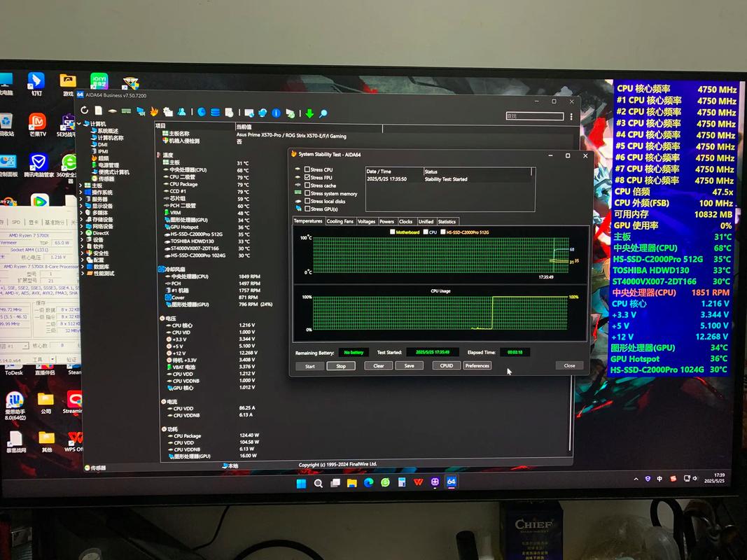Image resolution: width=747 pixels, height=560 pixels.
Task: Click the blue circular 'i' info toolbar icon
Action: tap(277, 113)
